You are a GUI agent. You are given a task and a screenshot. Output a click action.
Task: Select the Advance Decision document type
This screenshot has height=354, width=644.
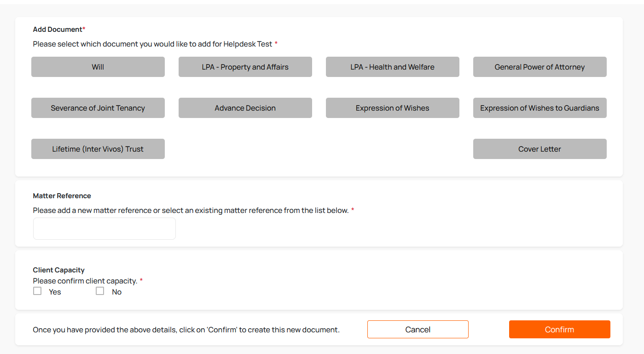(245, 108)
